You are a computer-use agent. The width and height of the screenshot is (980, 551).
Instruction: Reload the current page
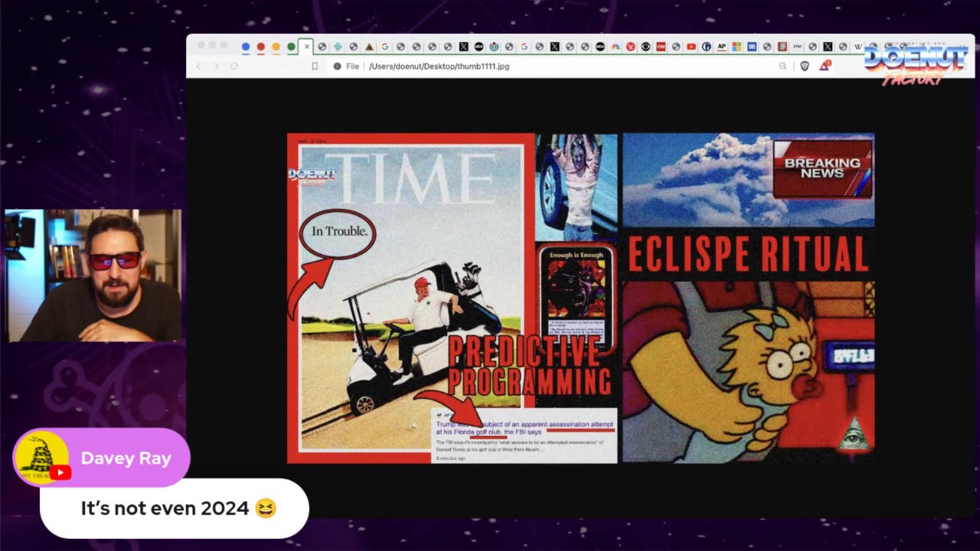pyautogui.click(x=234, y=67)
